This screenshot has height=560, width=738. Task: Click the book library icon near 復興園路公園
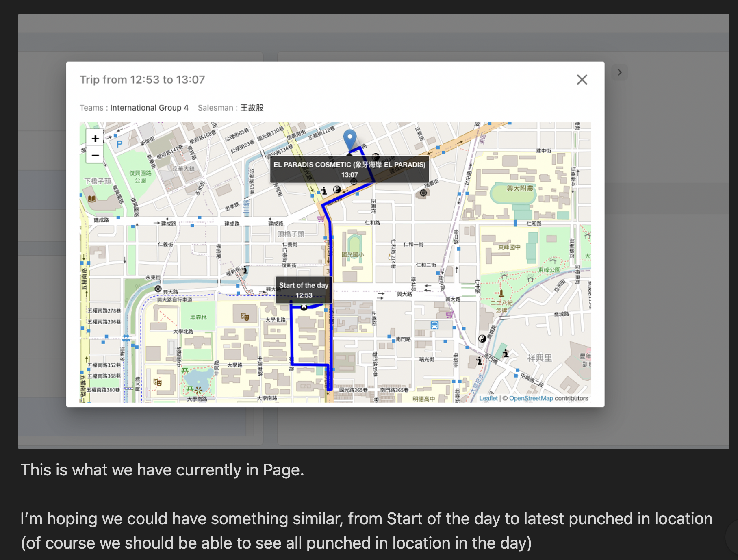[92, 199]
